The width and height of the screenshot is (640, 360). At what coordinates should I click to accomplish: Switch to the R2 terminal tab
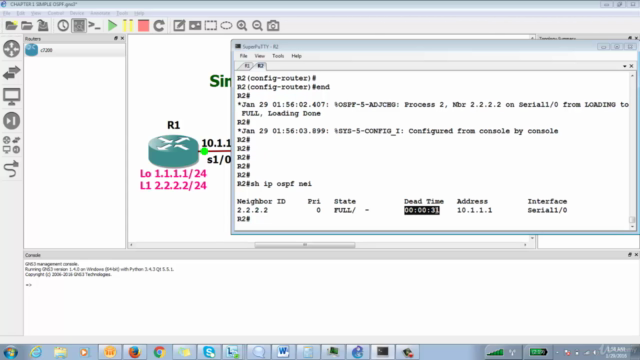(260, 66)
